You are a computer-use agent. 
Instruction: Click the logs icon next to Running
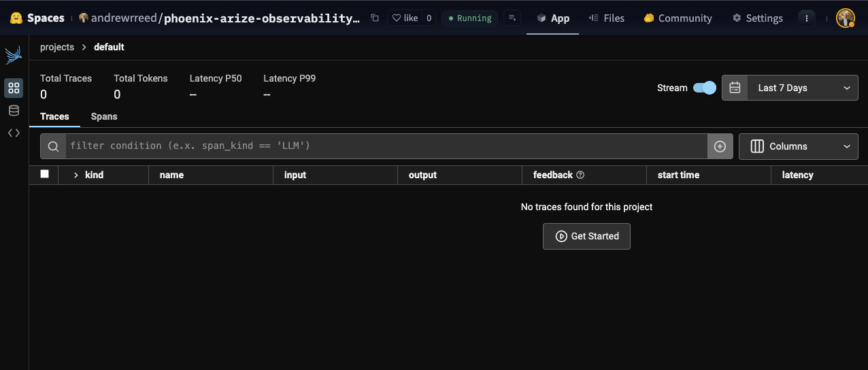tap(512, 18)
